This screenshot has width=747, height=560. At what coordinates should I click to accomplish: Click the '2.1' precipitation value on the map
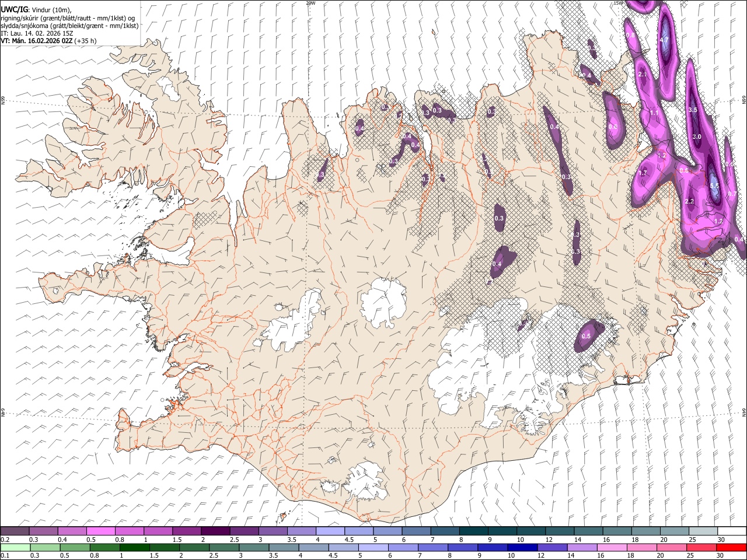coord(643,75)
